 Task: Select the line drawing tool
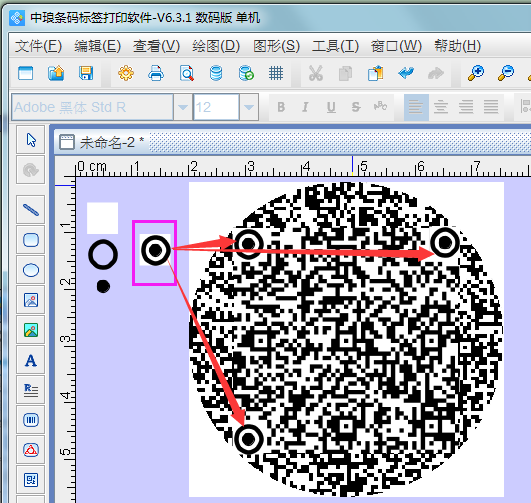[31, 210]
